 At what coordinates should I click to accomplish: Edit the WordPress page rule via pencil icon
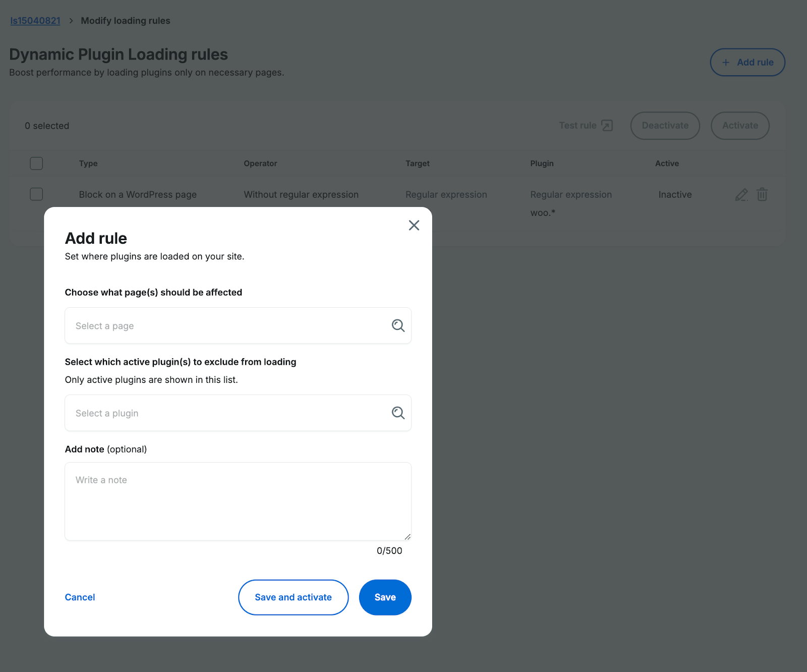741,194
